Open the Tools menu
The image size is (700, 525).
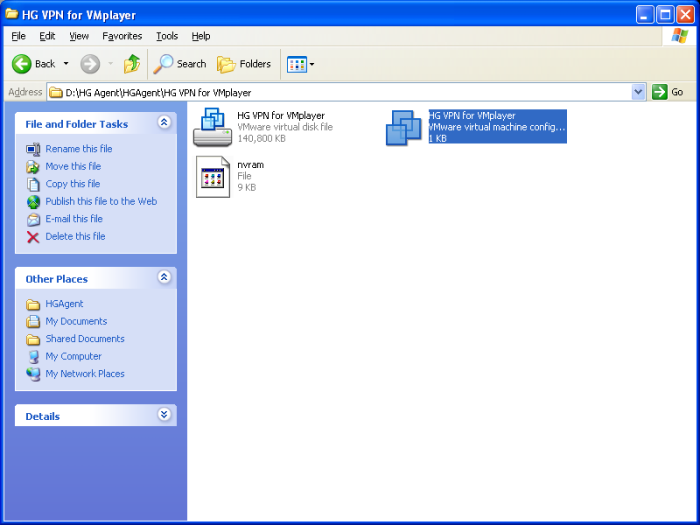[x=167, y=36]
